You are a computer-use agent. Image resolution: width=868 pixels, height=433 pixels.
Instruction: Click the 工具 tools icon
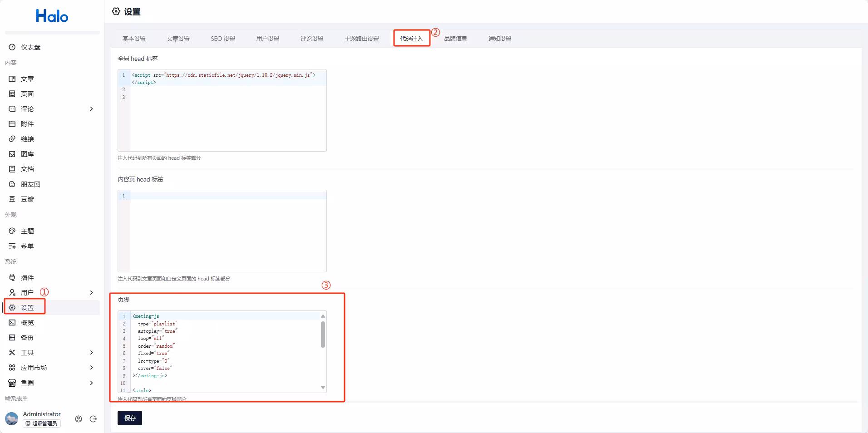[x=12, y=353]
